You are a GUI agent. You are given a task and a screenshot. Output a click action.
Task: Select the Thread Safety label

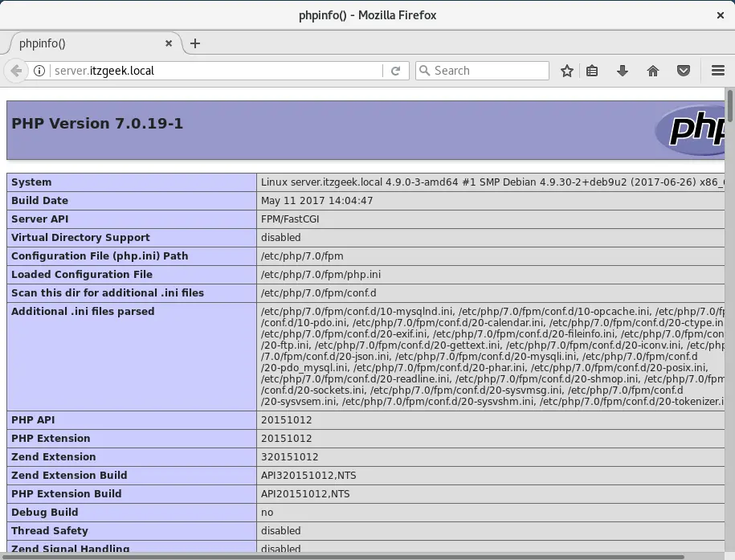tap(50, 531)
